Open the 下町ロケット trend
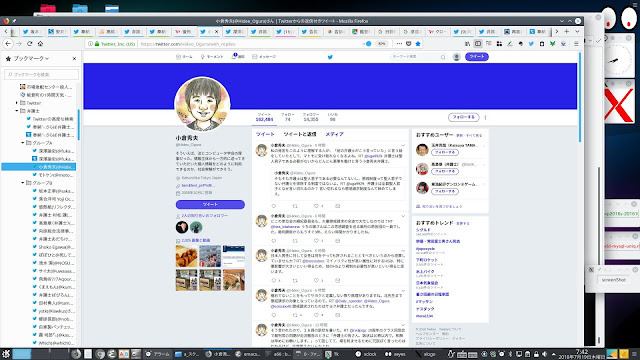Screen dimensions: 640x360 [x=427, y=260]
